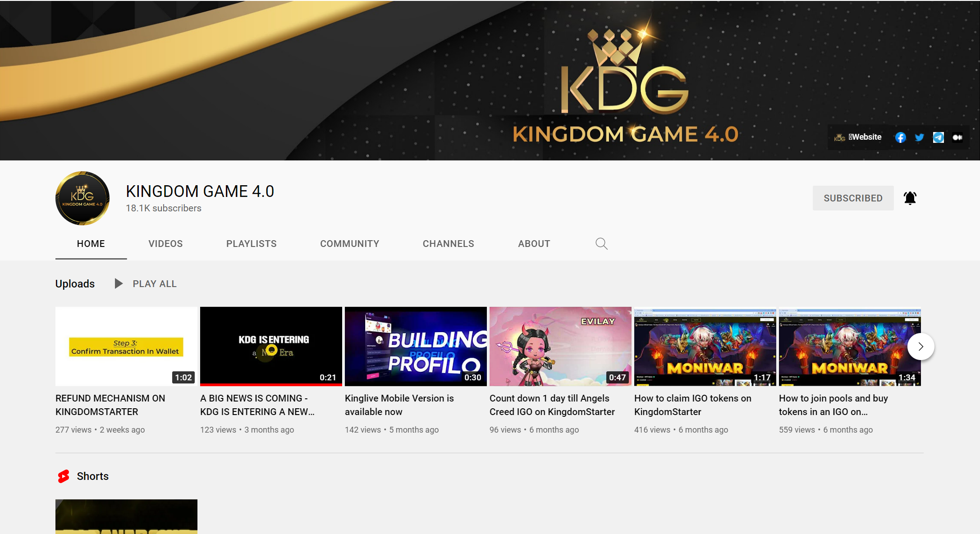
Task: Open title How to join pools and buy tokens
Action: pos(833,405)
